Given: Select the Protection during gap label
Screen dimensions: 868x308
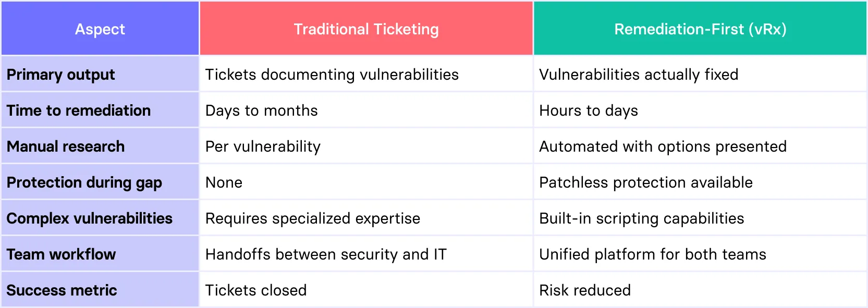Looking at the screenshot, I should click(x=100, y=182).
